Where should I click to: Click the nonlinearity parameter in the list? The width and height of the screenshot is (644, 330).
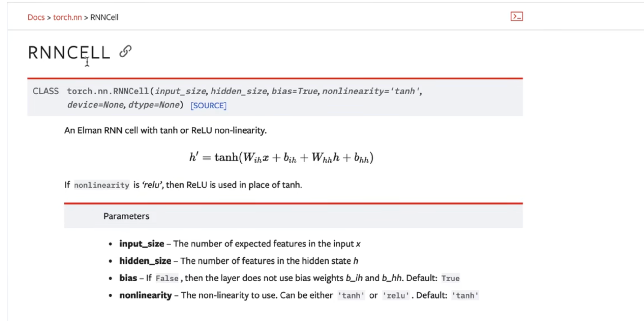[x=145, y=295]
